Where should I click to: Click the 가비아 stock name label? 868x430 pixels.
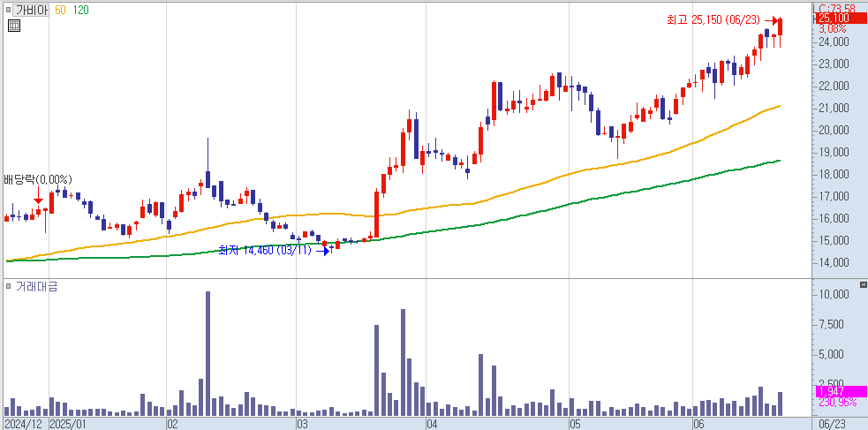[x=32, y=10]
